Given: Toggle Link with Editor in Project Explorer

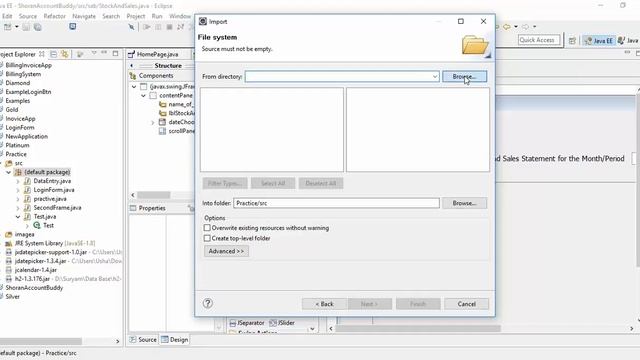Looking at the screenshot, I should [x=64, y=54].
